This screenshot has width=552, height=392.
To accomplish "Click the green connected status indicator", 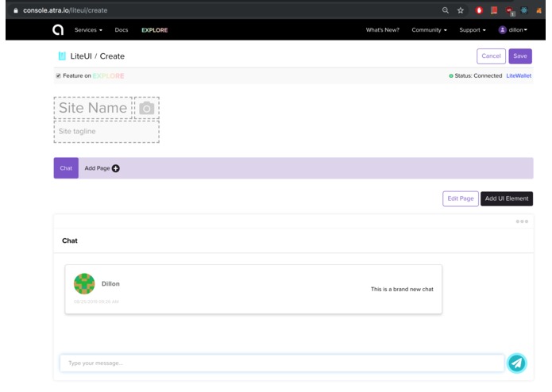I will [x=451, y=76].
